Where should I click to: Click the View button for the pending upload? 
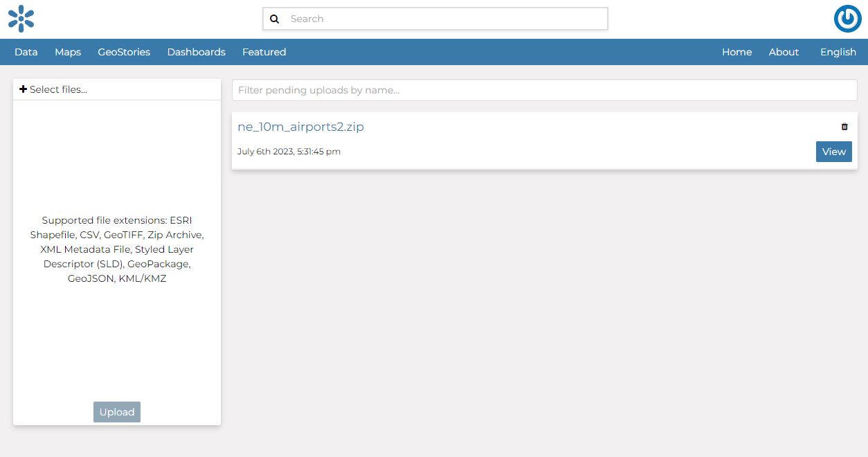pyautogui.click(x=833, y=151)
